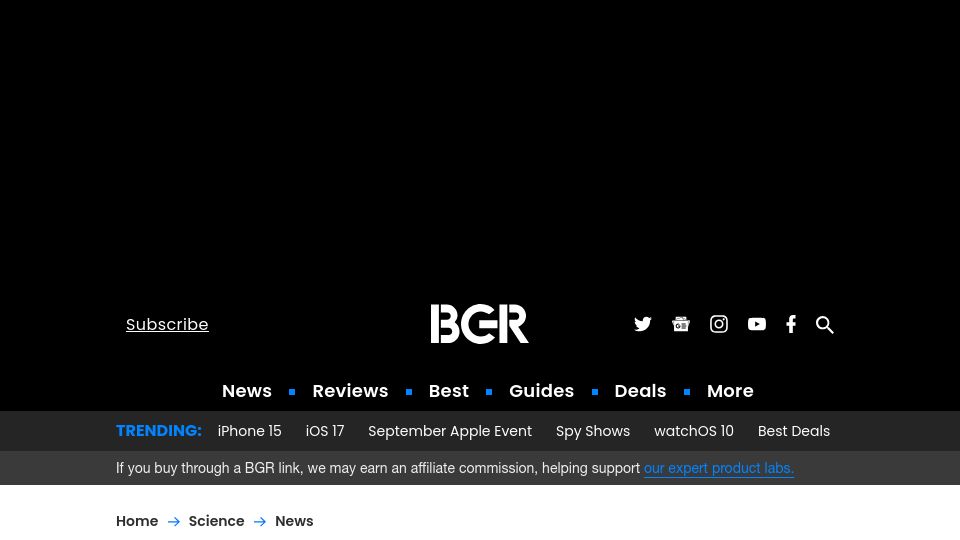View September Apple Event trending link
Screen dimensions: 960x540
[450, 432]
